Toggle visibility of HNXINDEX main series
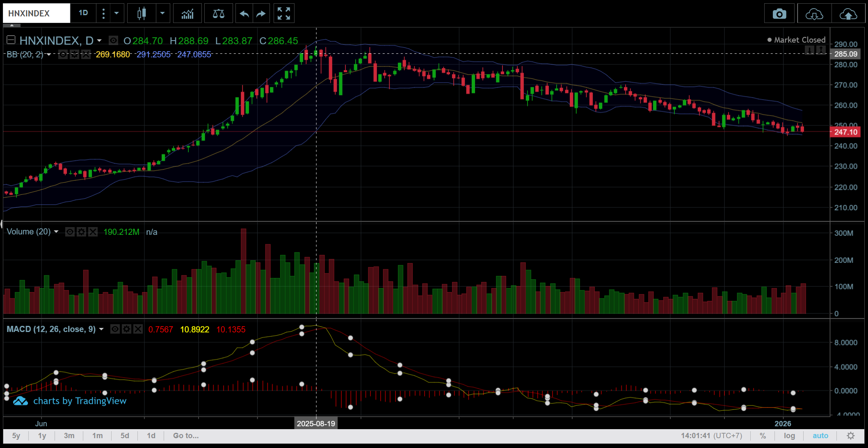The height and width of the screenshot is (448, 868). coord(114,41)
